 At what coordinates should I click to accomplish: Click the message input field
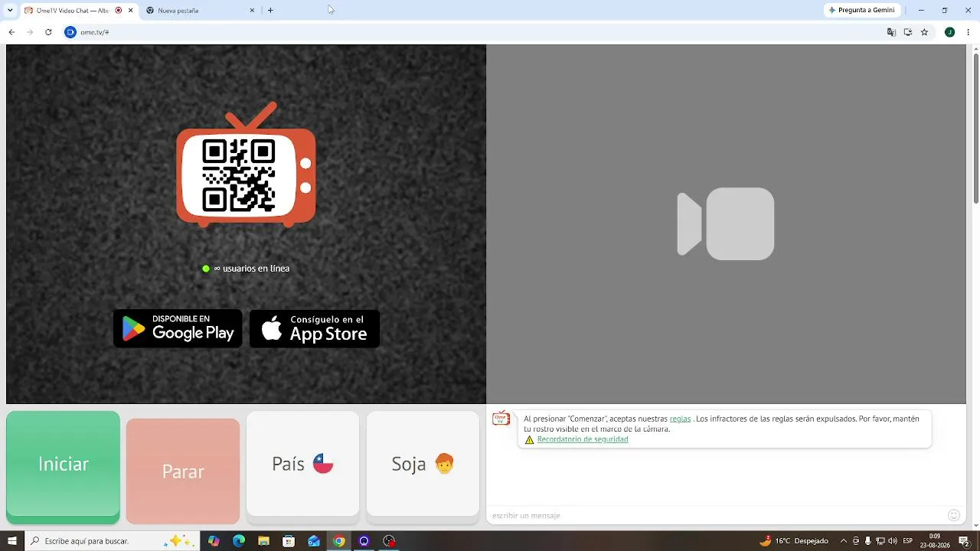[716, 515]
